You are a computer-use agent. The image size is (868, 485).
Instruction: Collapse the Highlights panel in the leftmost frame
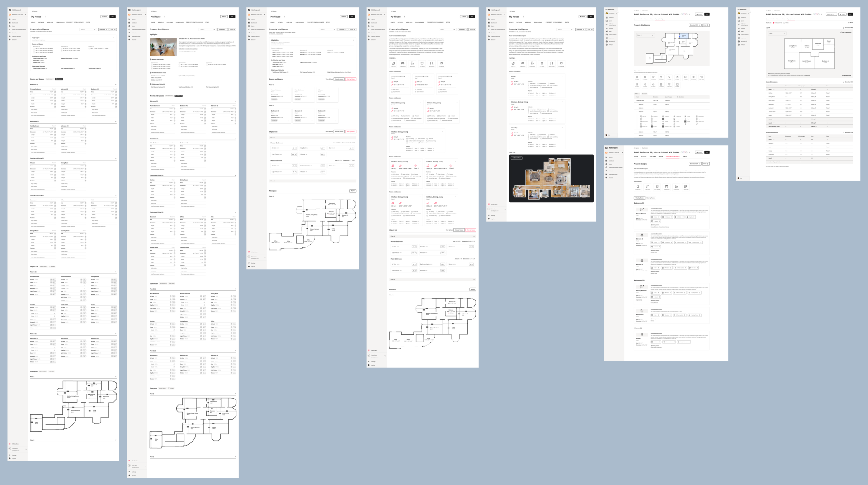[x=114, y=38]
